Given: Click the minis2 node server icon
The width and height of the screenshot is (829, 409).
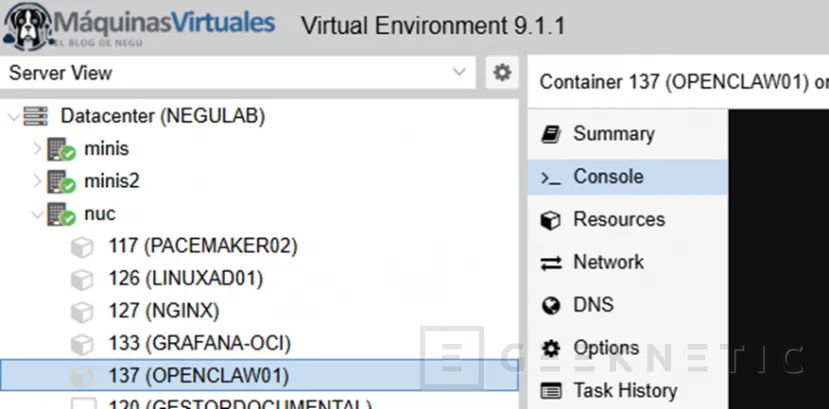Looking at the screenshot, I should coord(61,181).
